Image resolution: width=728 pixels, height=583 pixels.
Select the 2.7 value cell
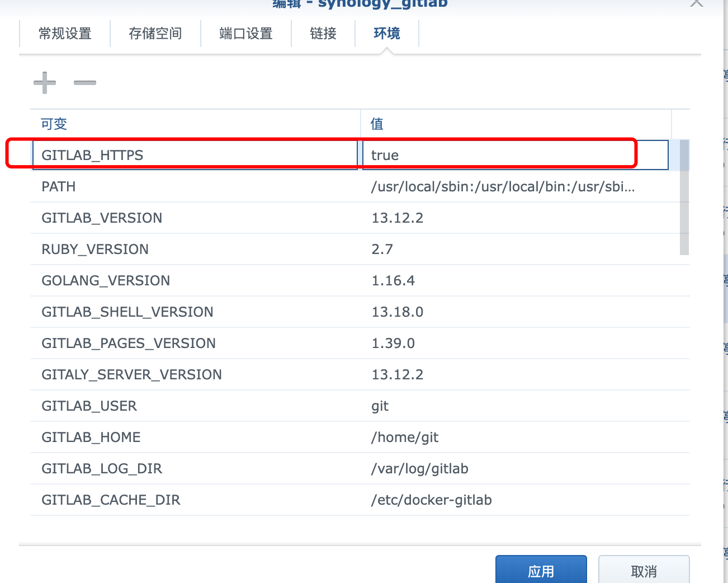click(382, 249)
